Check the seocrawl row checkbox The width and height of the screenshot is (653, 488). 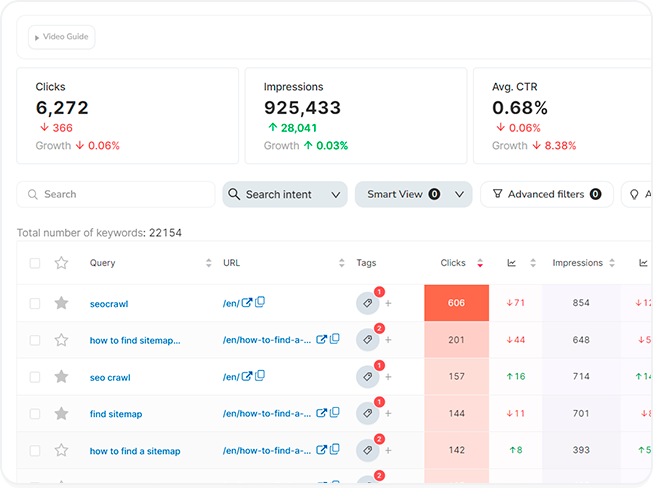click(35, 303)
